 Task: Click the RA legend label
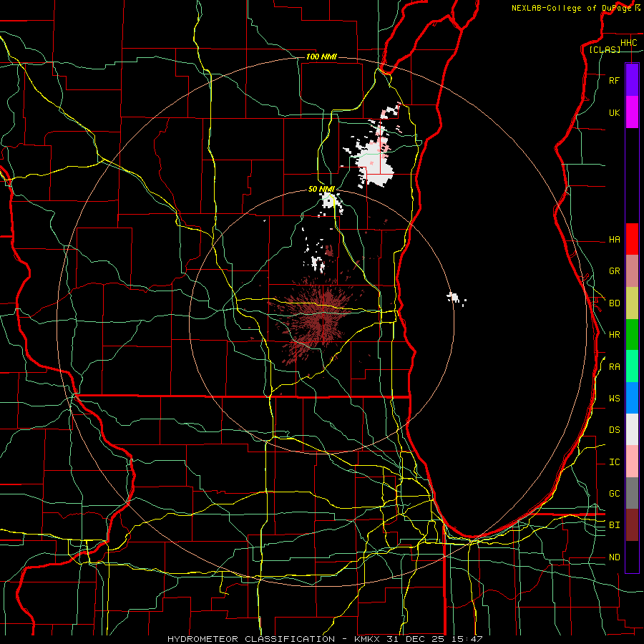click(x=614, y=367)
